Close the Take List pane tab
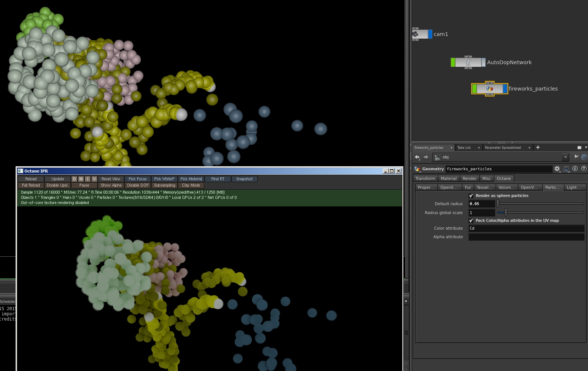 pos(479,148)
